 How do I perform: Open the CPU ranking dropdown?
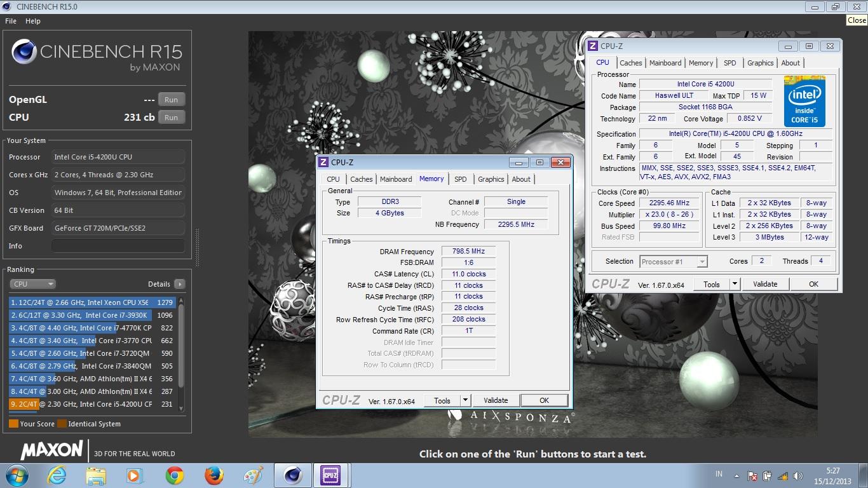point(32,284)
